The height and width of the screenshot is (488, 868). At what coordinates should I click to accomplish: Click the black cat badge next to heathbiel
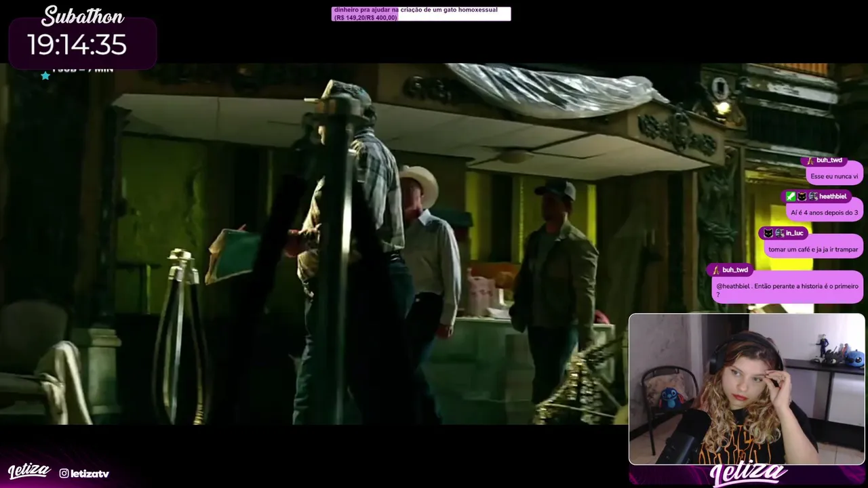[x=802, y=197]
